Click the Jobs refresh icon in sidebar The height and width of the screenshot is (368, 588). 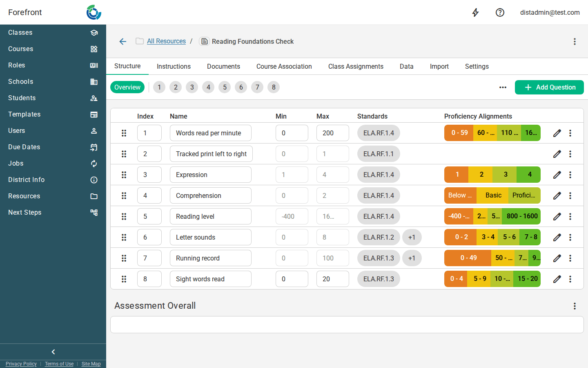94,164
